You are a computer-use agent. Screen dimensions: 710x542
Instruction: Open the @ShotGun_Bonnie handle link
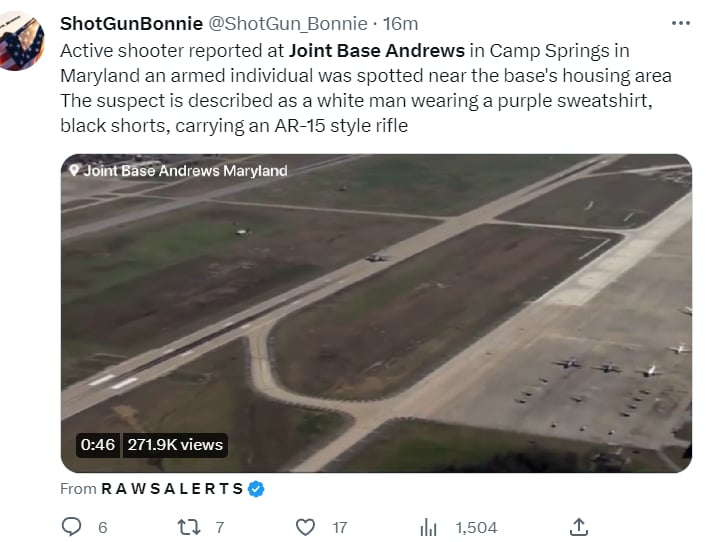[x=288, y=24]
